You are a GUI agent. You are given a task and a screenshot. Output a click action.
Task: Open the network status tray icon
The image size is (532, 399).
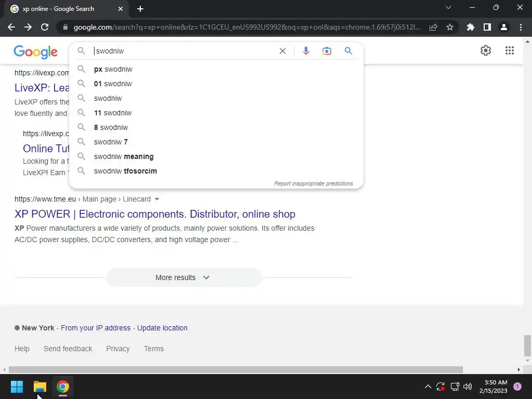[455, 387]
